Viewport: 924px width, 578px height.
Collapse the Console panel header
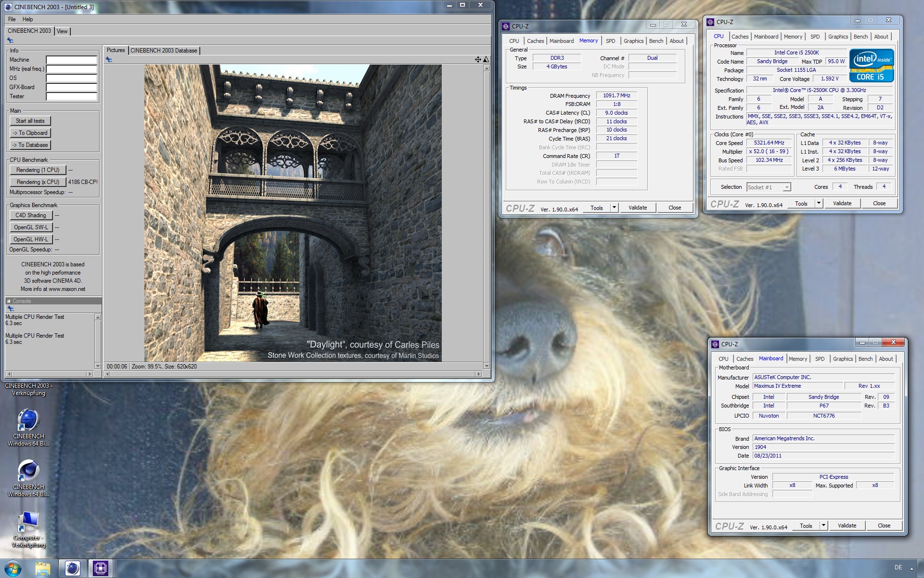pyautogui.click(x=9, y=301)
